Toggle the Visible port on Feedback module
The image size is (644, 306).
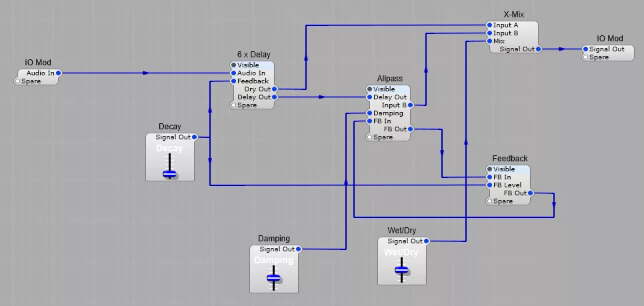[489, 169]
